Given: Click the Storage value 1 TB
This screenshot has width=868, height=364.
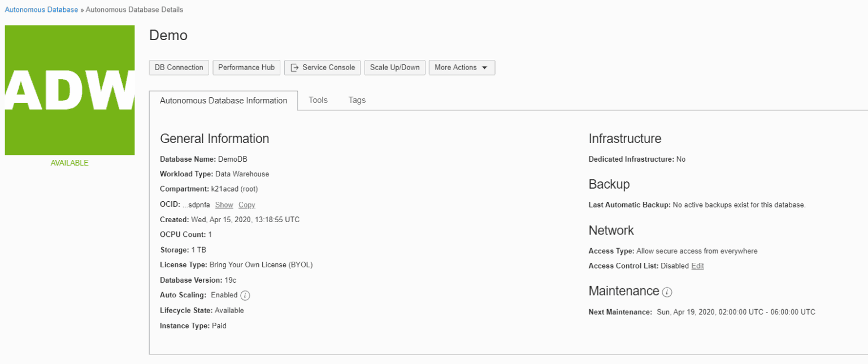Looking at the screenshot, I should point(198,250).
